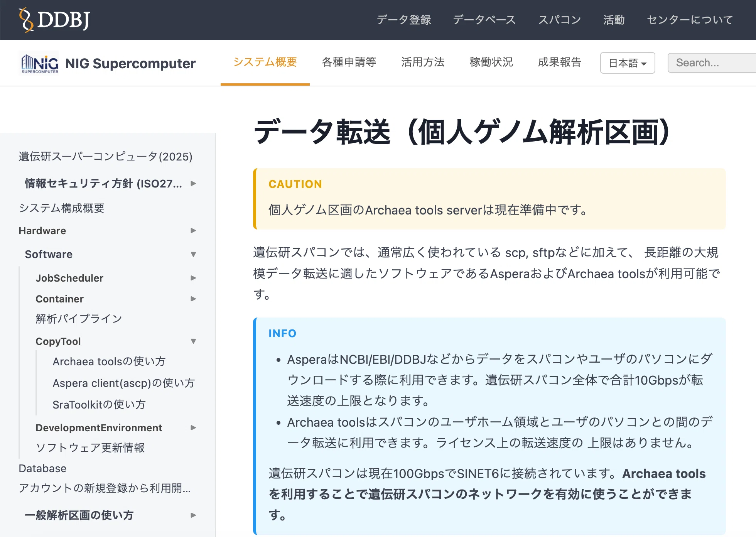Open ソフトウェア更新情報 sidebar link
The image size is (756, 537).
tap(90, 448)
